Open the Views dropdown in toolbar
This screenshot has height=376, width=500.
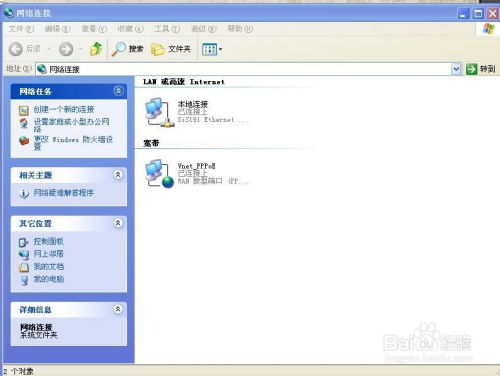tap(212, 50)
